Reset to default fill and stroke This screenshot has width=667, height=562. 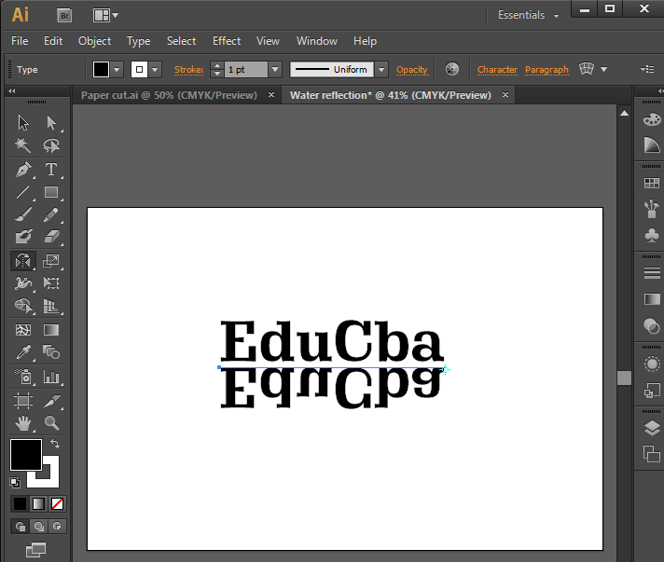click(15, 482)
